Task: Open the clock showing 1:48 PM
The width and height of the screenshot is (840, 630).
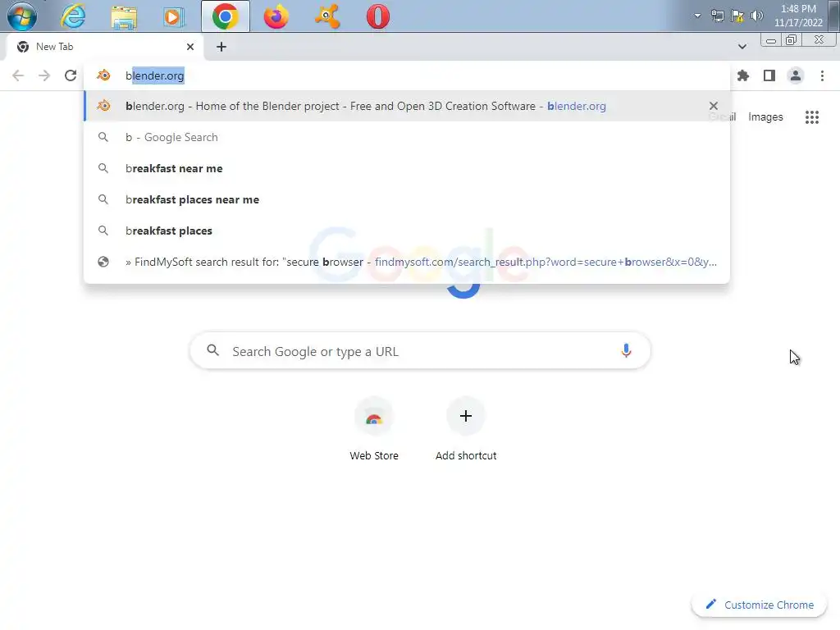Action: point(798,16)
